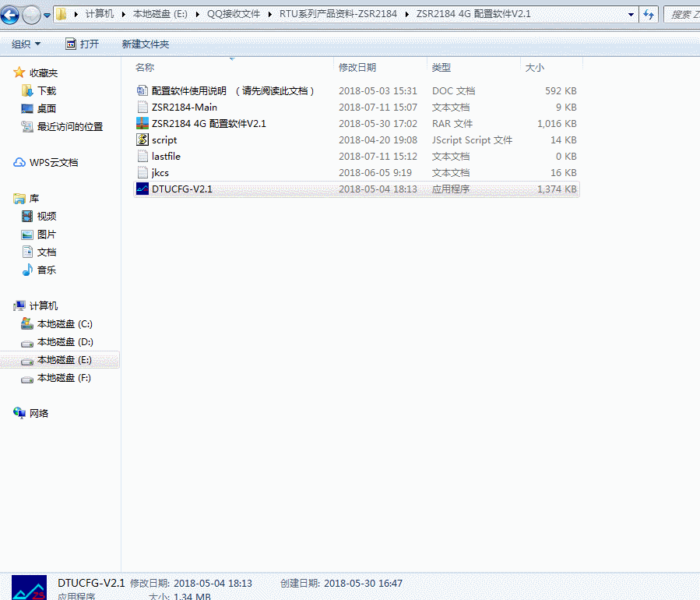This screenshot has width=700, height=600.
Task: Select the 网络 network icon
Action: pos(19,413)
